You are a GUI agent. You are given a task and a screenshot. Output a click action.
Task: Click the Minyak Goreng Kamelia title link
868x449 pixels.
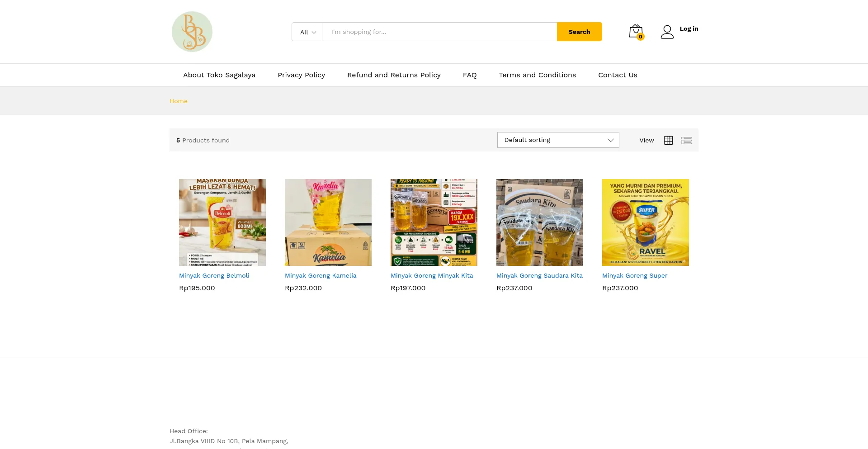coord(321,275)
